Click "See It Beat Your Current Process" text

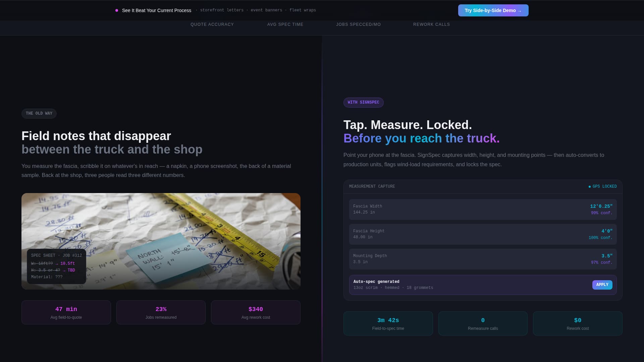[x=157, y=10]
